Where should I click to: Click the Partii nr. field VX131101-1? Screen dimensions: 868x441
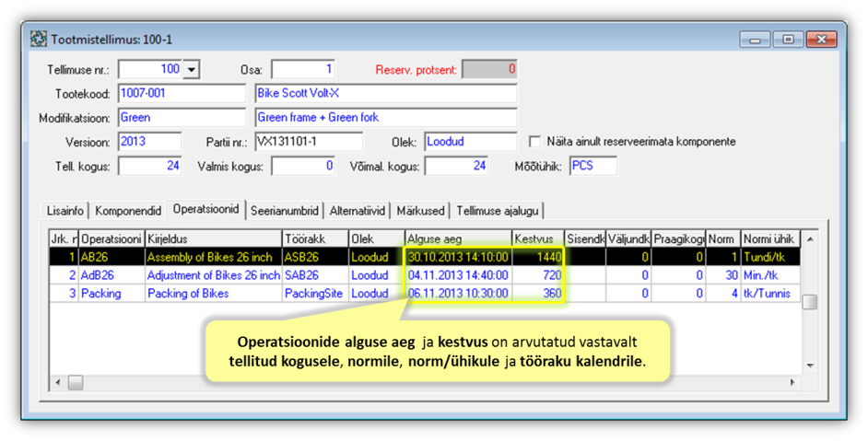point(309,142)
